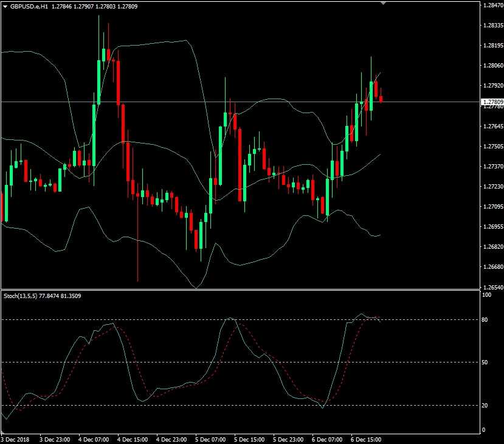Click the 1.26540 price axis label
The width and height of the screenshot is (504, 444).
(x=492, y=287)
